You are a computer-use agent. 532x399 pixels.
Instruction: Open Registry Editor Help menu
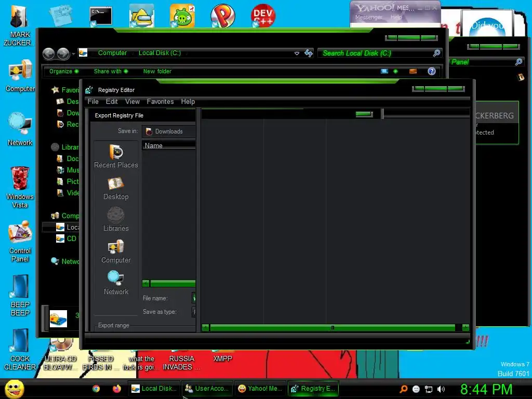(188, 101)
